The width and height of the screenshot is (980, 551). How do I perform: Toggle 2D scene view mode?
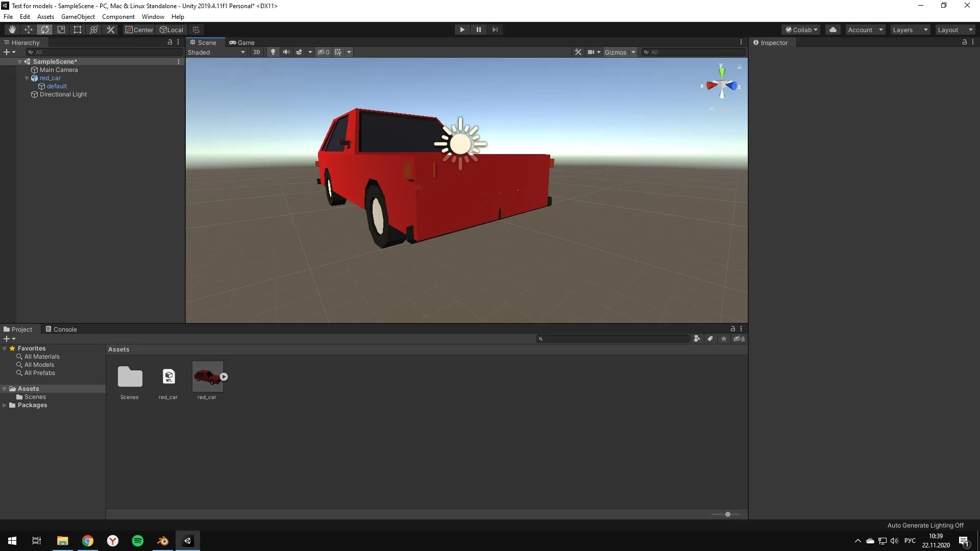tap(257, 52)
